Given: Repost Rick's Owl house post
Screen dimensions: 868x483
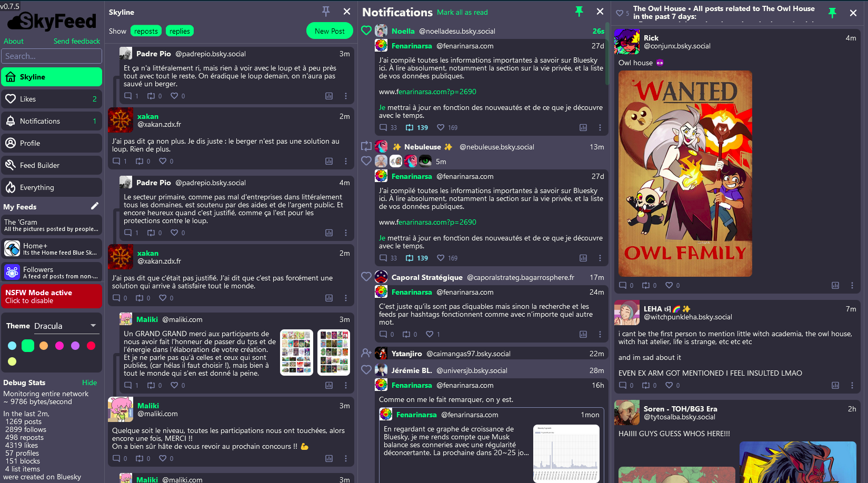Looking at the screenshot, I should 646,285.
